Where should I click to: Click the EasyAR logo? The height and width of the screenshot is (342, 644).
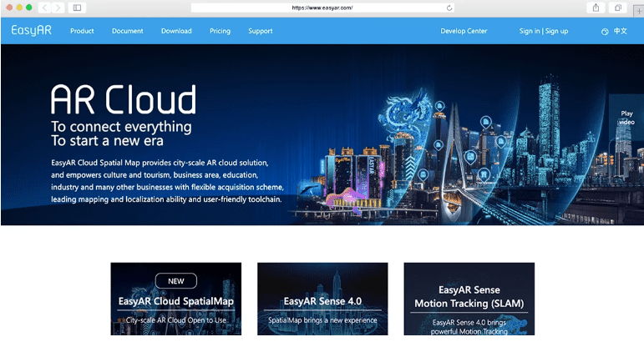[x=31, y=30]
